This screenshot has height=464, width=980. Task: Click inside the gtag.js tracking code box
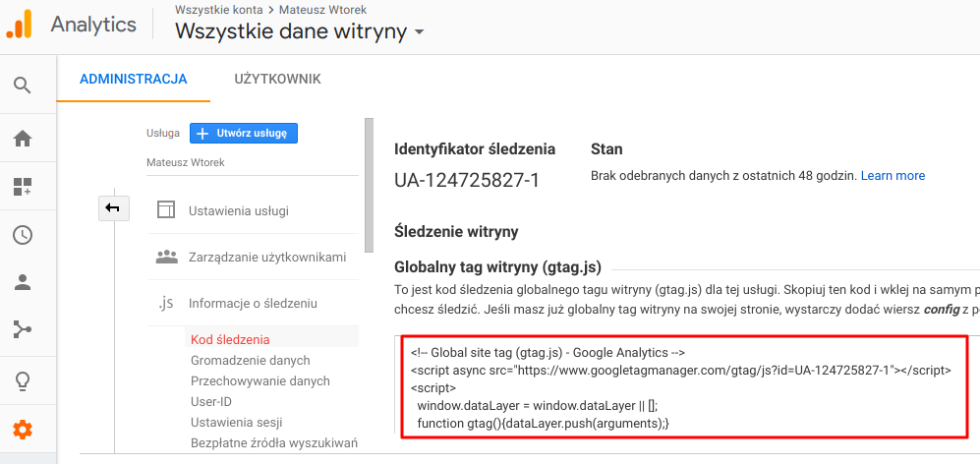pyautogui.click(x=684, y=385)
